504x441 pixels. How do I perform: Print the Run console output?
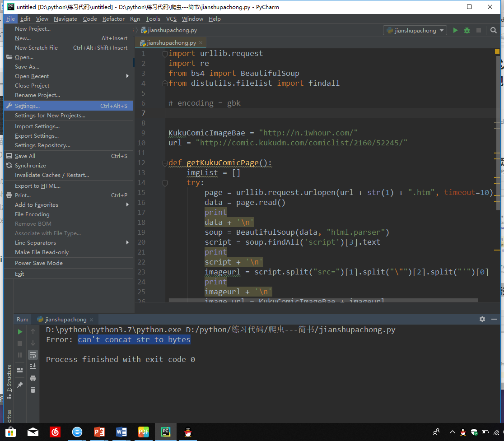click(x=33, y=378)
